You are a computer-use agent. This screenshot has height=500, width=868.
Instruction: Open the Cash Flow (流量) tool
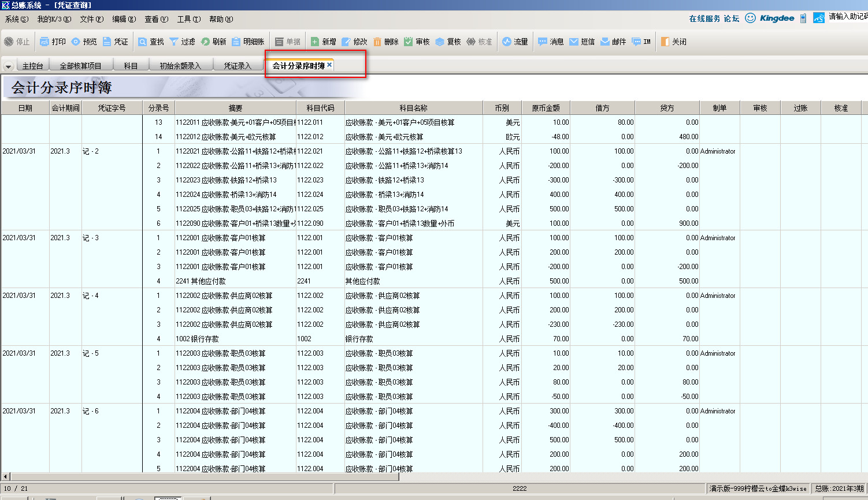507,42
